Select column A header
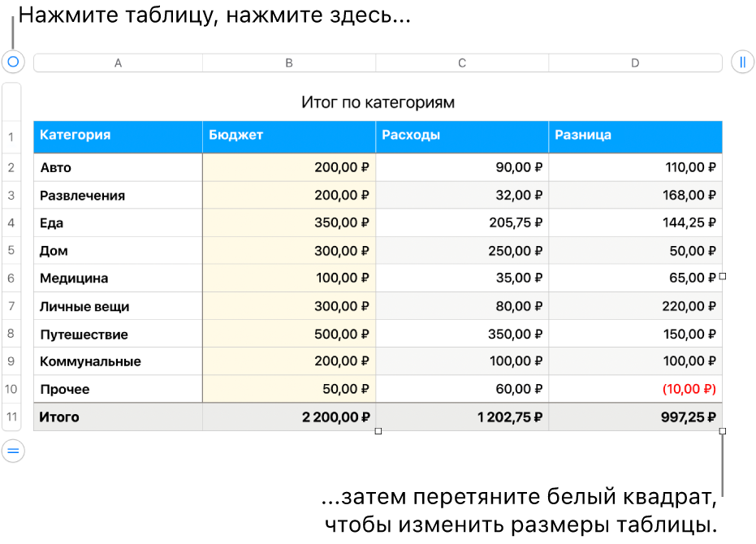756x544 pixels. (x=118, y=63)
